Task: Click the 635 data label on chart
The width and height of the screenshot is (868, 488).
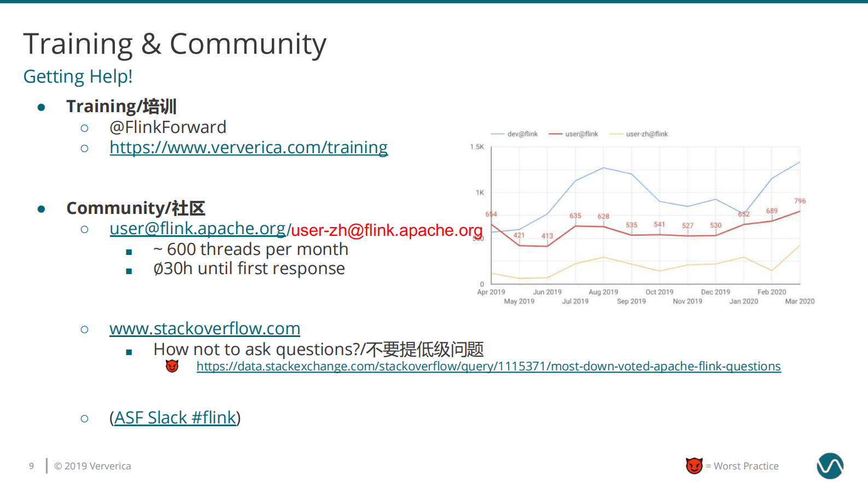Action: 575,216
